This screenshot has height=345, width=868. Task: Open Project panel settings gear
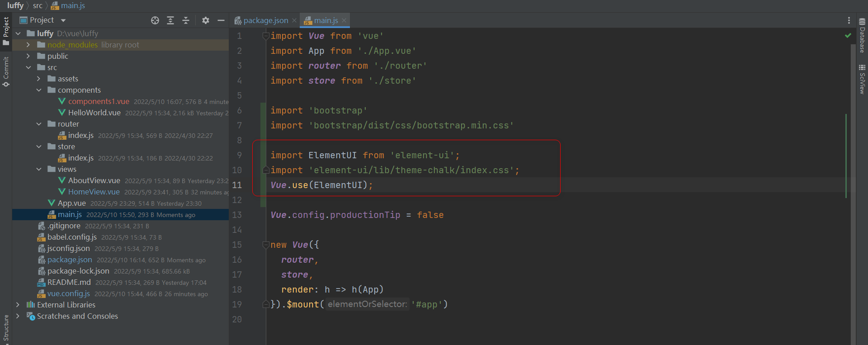click(x=206, y=20)
